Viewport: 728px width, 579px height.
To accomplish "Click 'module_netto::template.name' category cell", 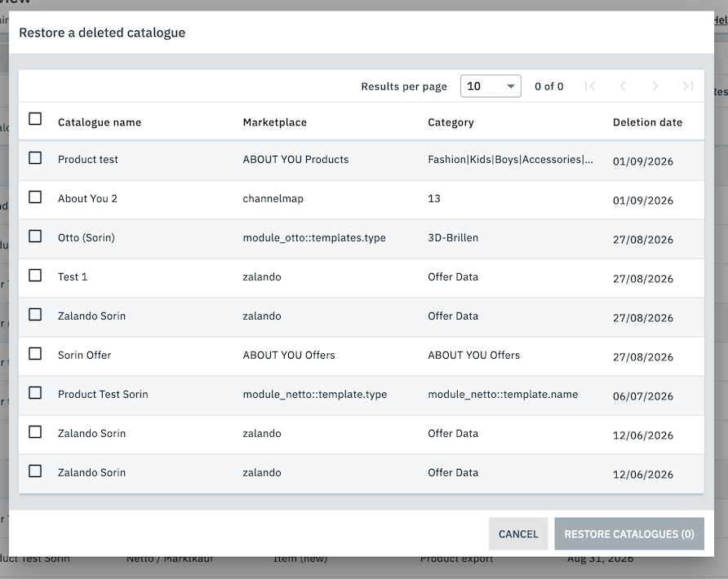I will coord(503,395).
